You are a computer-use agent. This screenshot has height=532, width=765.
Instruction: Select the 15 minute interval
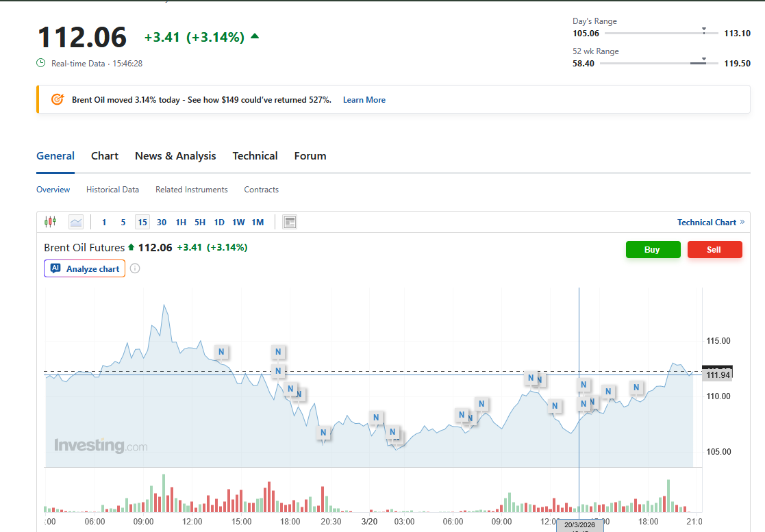[142, 223]
